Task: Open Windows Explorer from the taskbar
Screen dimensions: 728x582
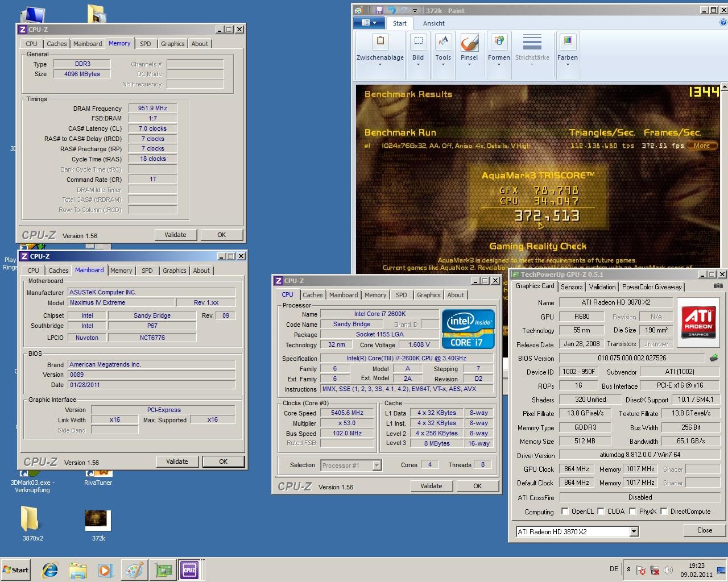Action: click(78, 570)
